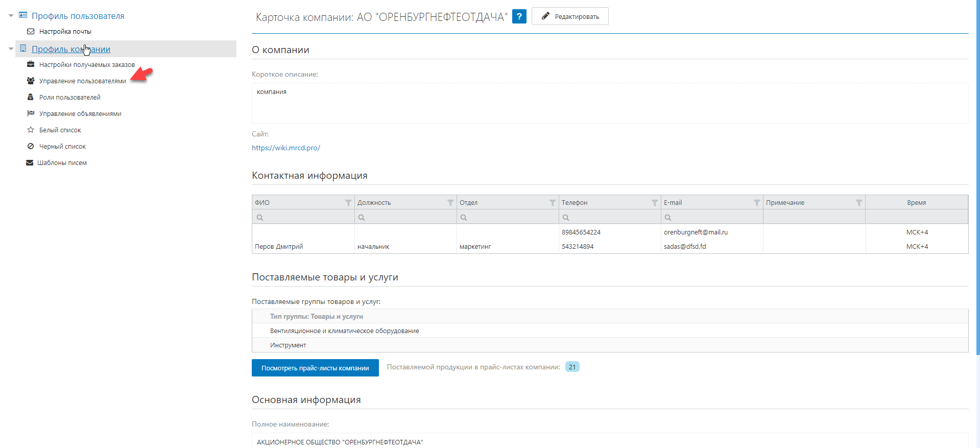The height and width of the screenshot is (448, 980).
Task: Click the filter icon in ФИО column
Action: click(x=348, y=203)
